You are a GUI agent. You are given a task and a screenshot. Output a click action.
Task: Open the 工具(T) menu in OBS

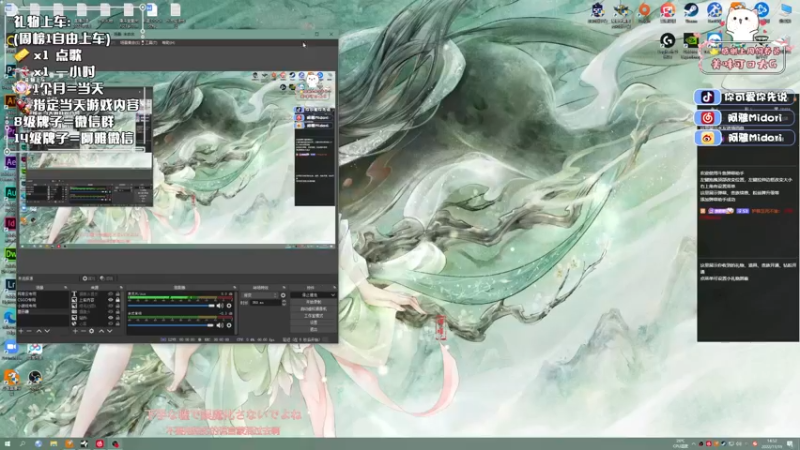[x=151, y=43]
